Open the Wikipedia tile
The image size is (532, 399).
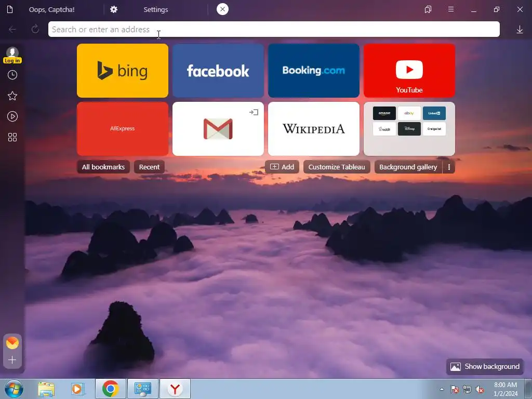(314, 129)
